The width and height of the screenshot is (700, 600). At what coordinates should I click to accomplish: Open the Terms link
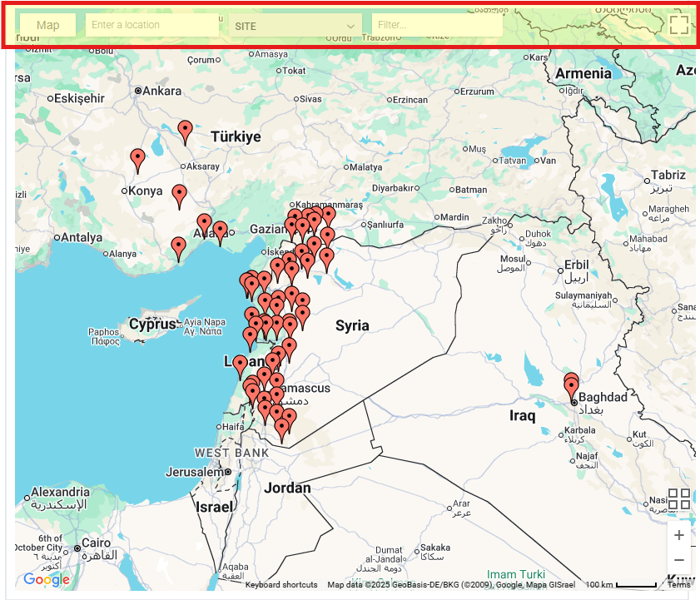pos(678,585)
